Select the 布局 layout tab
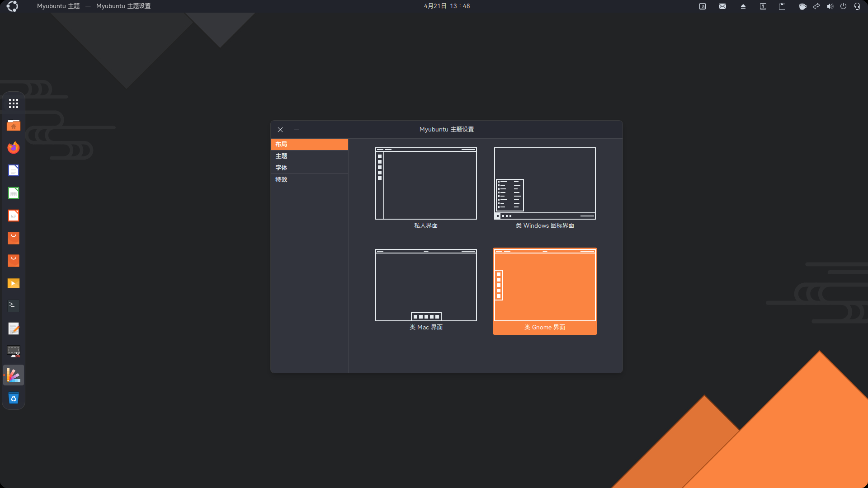 (x=309, y=144)
